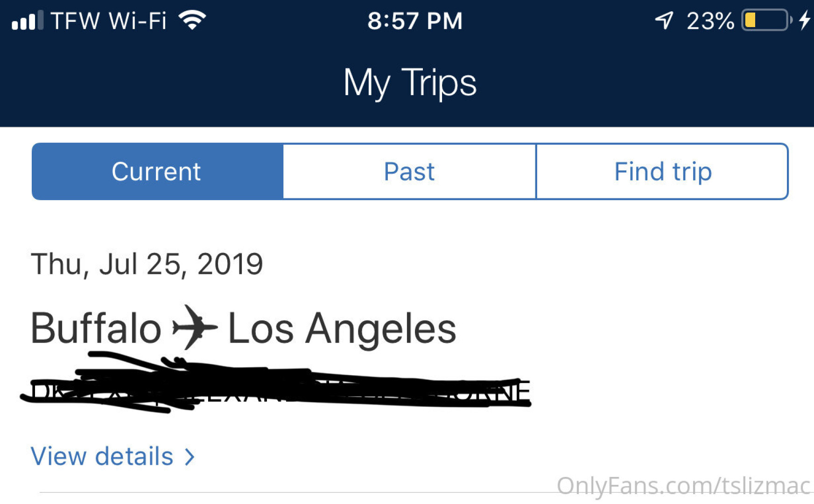Click the airplane icon between the cities
The width and height of the screenshot is (814, 504).
(x=194, y=328)
